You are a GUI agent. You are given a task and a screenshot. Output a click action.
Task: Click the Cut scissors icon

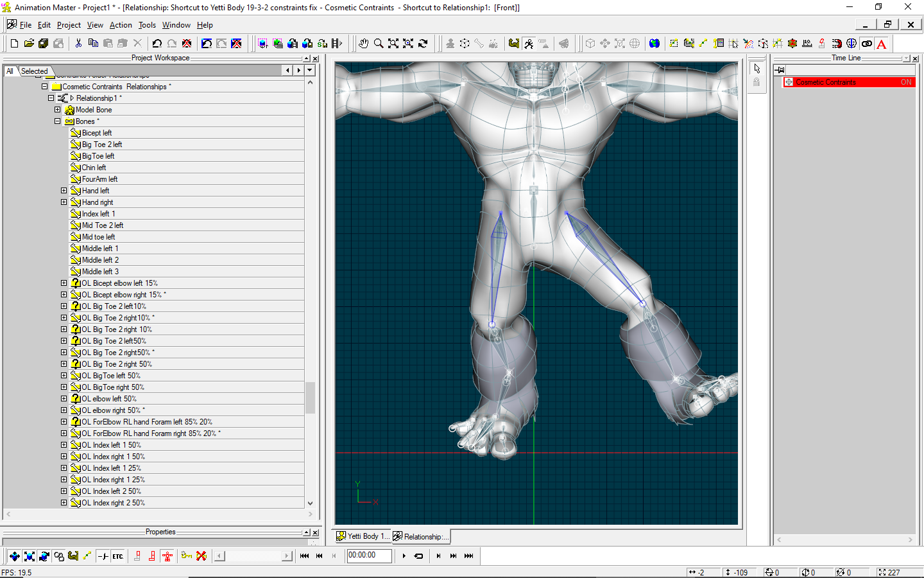click(78, 44)
